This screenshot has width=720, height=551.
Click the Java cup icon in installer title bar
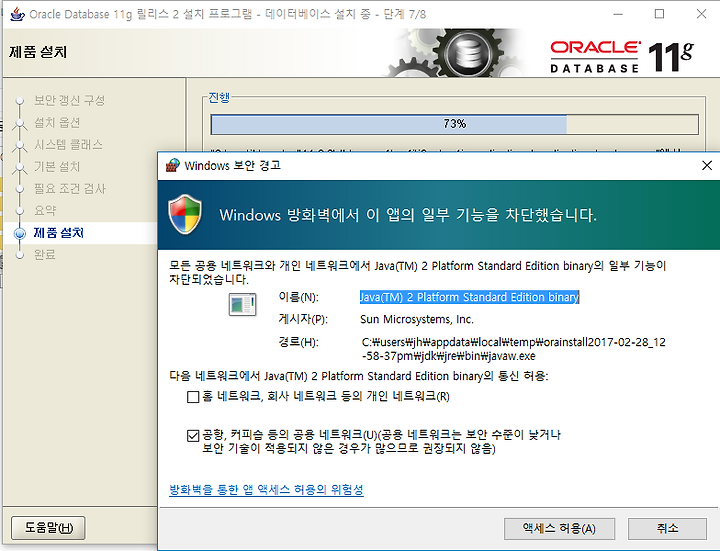[x=17, y=14]
